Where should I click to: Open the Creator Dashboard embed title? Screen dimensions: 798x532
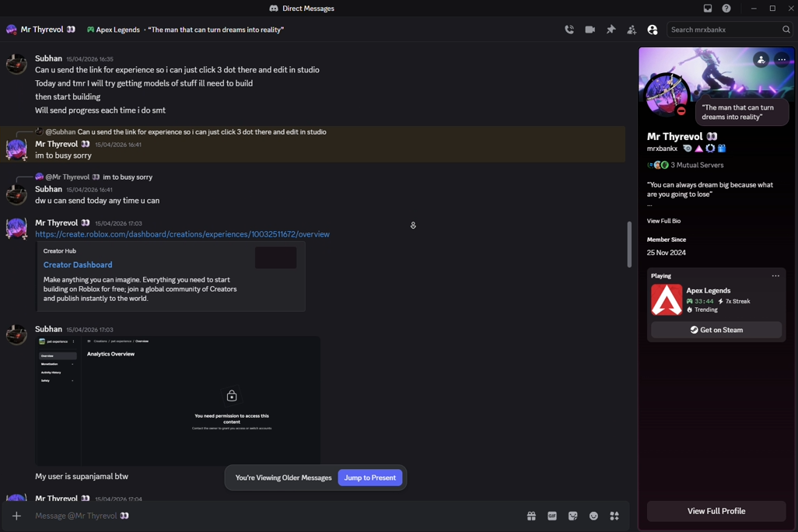point(78,264)
